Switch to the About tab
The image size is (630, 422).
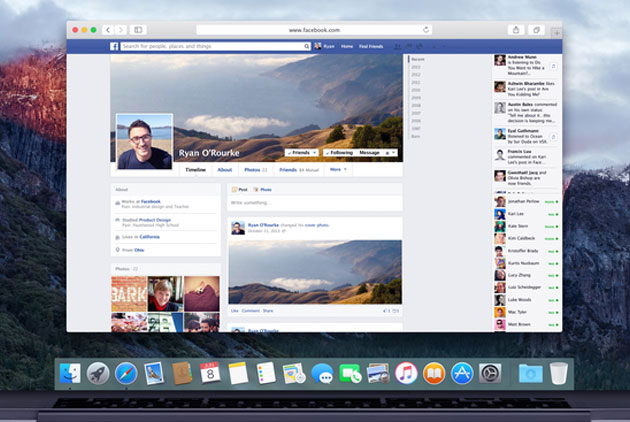point(225,170)
